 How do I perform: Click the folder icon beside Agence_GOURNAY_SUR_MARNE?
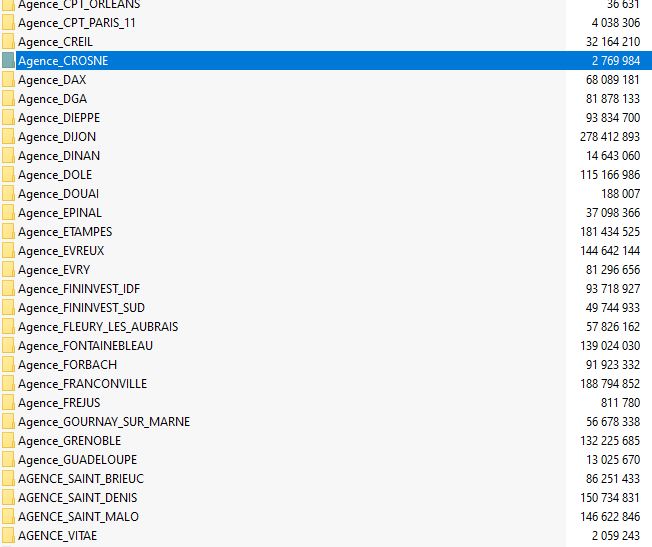click(x=8, y=422)
